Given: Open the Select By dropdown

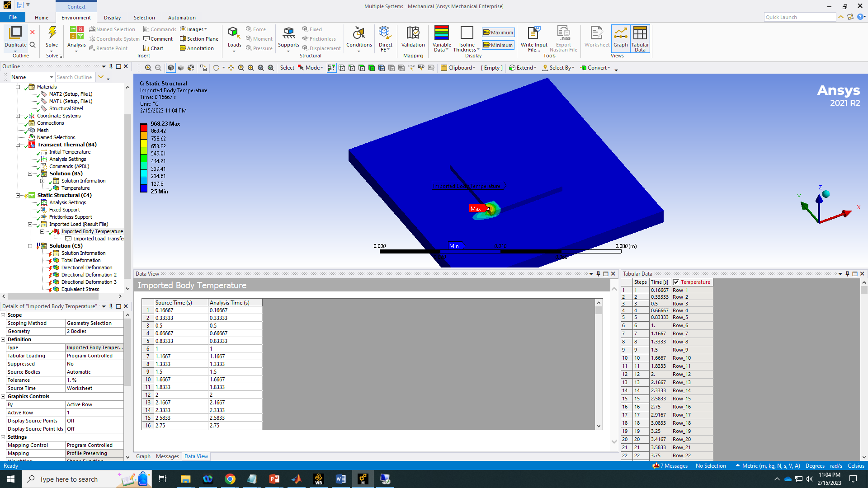Looking at the screenshot, I should point(558,68).
